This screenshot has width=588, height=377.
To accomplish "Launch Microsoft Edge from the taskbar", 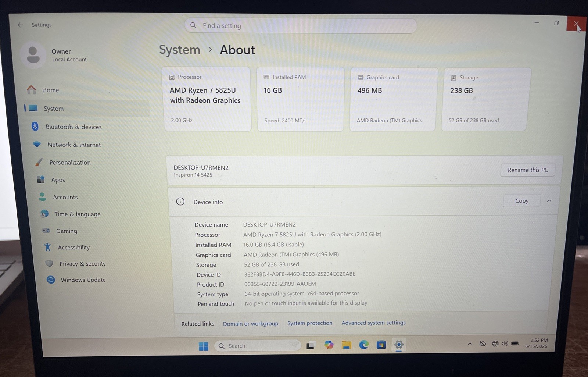I will [x=364, y=345].
